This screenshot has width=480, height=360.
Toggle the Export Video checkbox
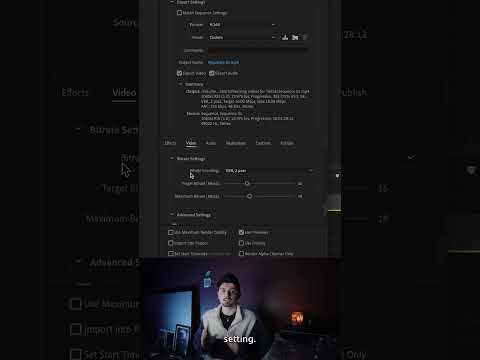[x=179, y=73]
